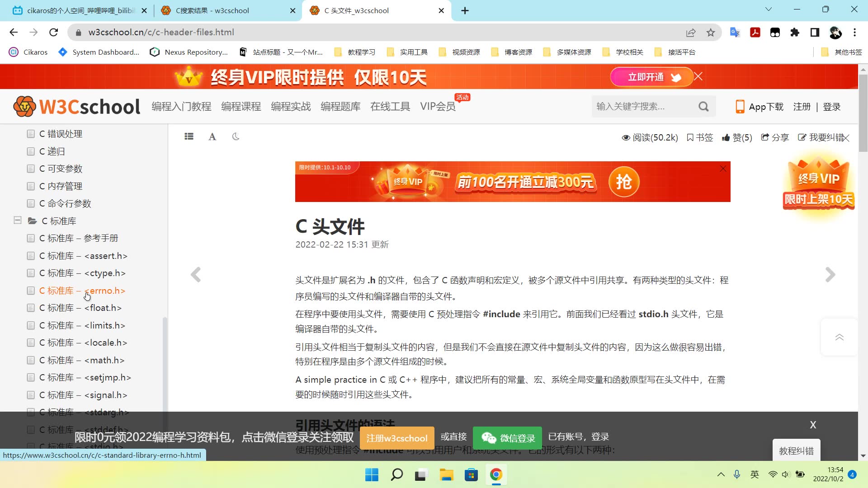Close the C 头文件 tab
Screen dimensions: 868x488
pos(441,10)
